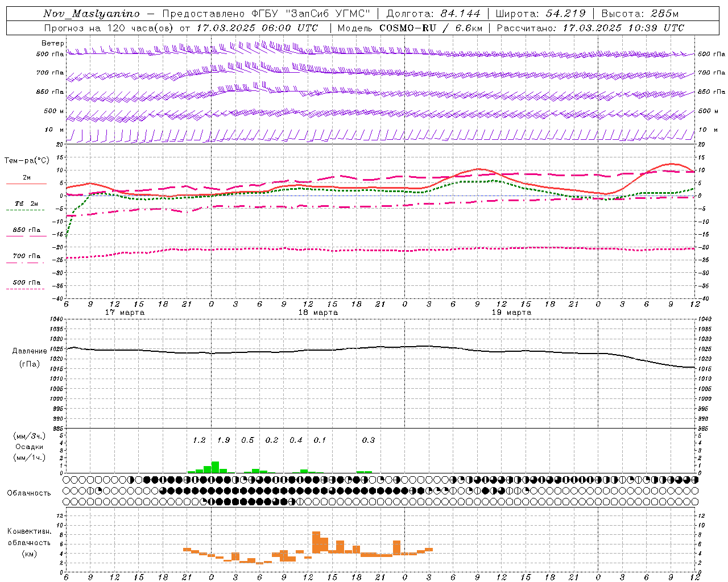Click the tallest orange convective cloud bar
This screenshot has height=582, width=728.
316,543
